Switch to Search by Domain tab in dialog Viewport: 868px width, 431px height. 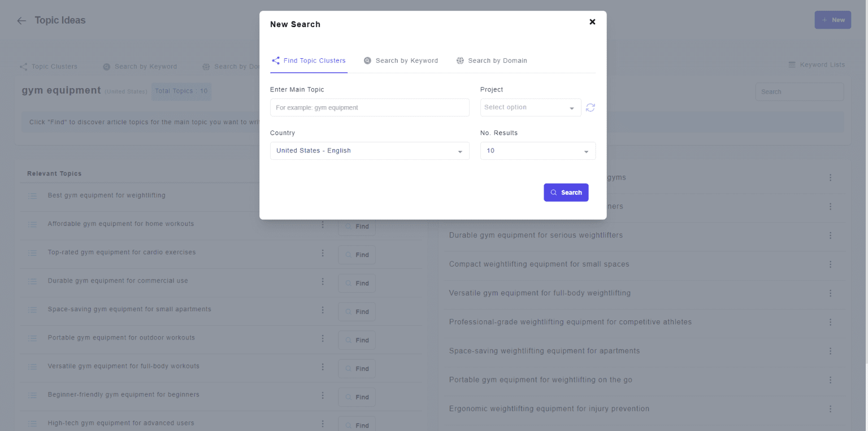[492, 61]
